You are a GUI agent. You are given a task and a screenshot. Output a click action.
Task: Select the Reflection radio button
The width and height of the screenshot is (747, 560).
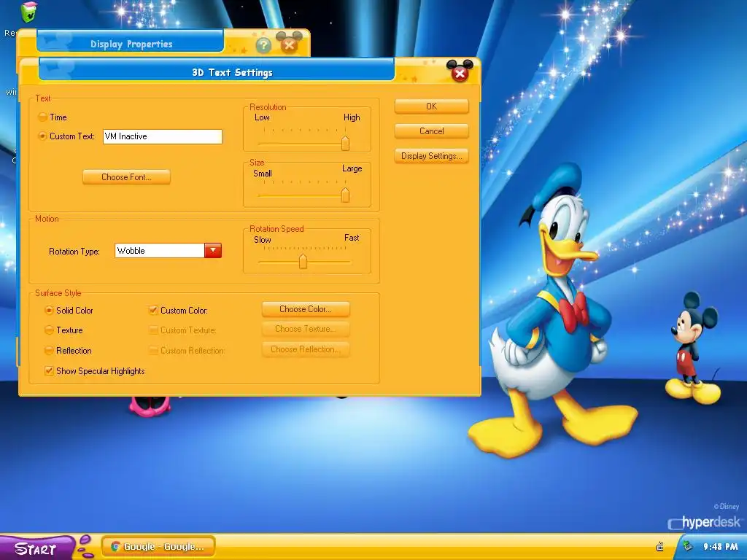pyautogui.click(x=49, y=351)
